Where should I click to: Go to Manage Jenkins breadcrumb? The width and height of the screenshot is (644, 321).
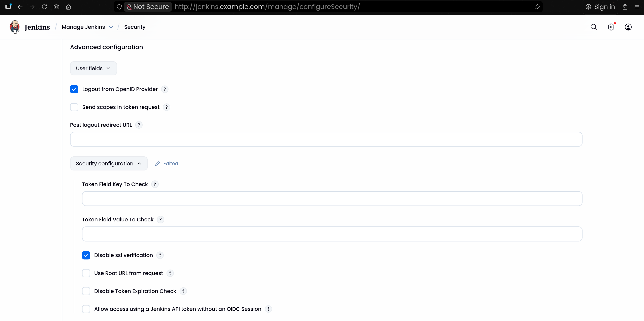(83, 27)
